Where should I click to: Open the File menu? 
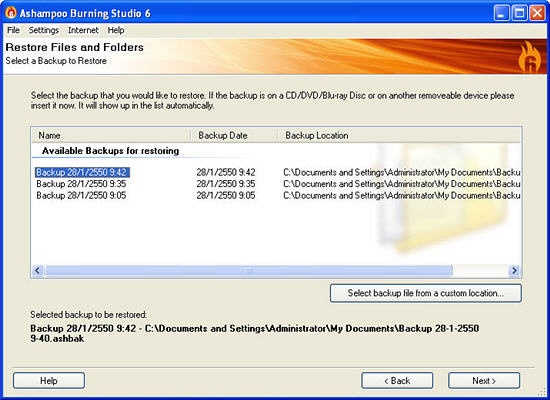13,31
